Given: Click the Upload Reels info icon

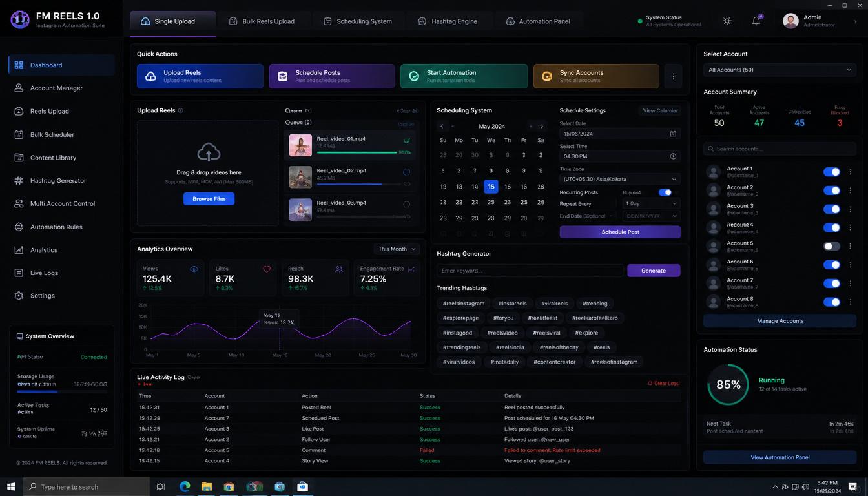Looking at the screenshot, I should coord(180,110).
